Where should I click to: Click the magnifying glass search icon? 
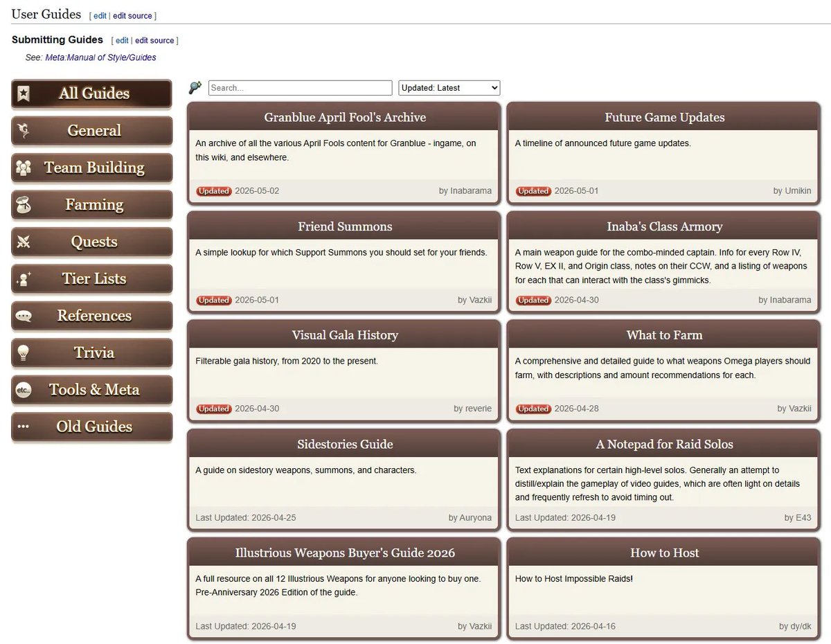(x=195, y=88)
